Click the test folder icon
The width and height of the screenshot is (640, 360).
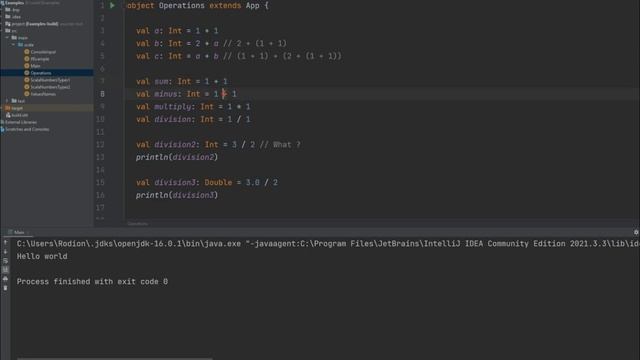point(14,101)
